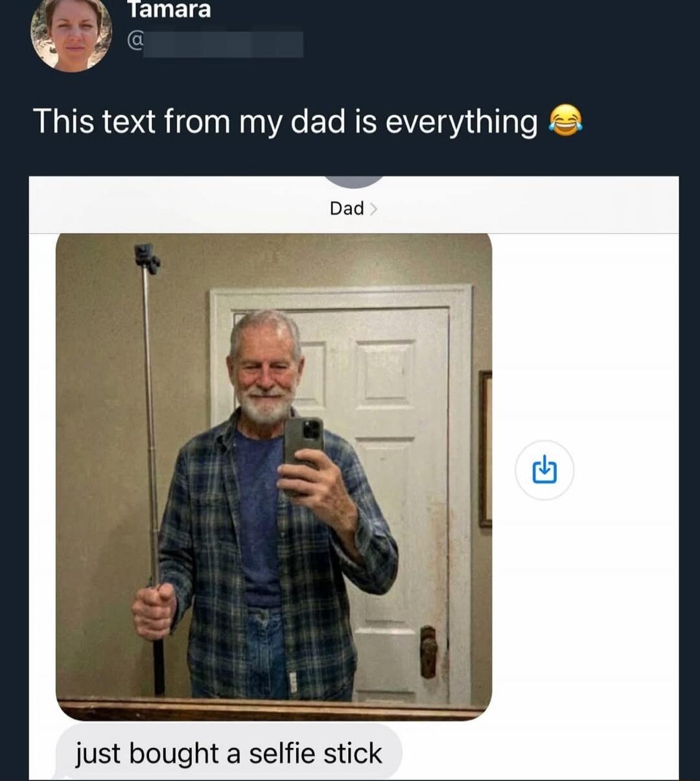This screenshot has height=781, width=700.
Task: Click the conversation header bar background
Action: 519,207
